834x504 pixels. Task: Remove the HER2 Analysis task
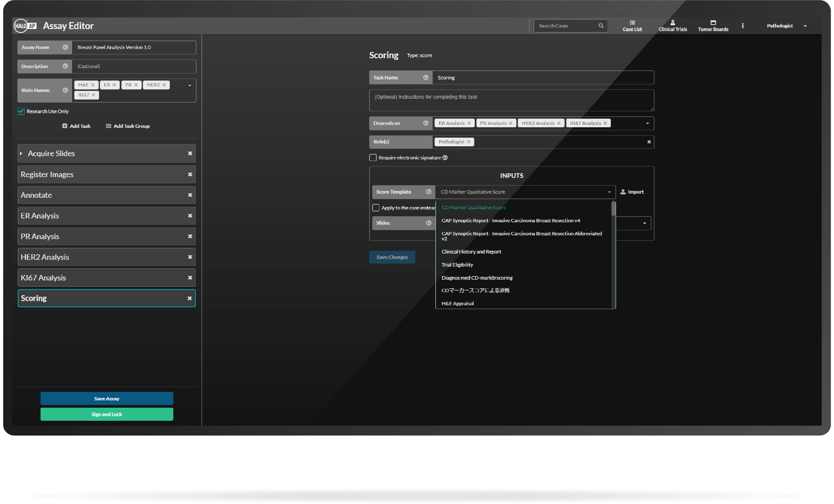pos(190,257)
